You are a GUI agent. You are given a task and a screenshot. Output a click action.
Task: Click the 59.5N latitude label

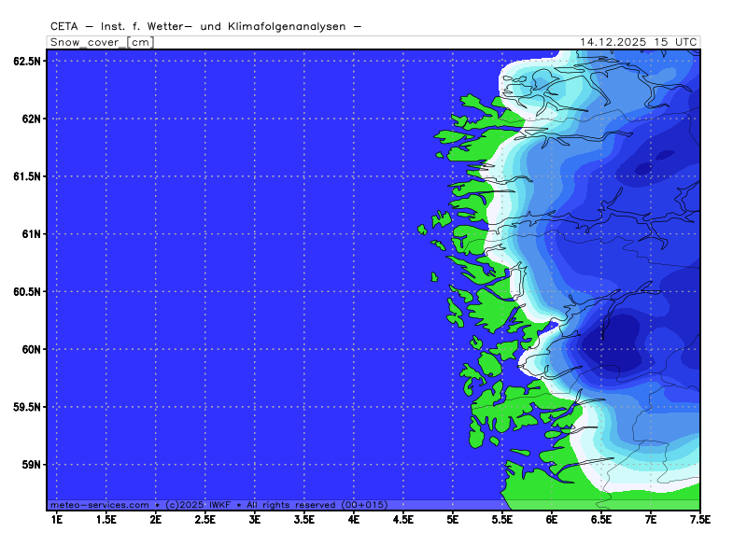point(27,407)
